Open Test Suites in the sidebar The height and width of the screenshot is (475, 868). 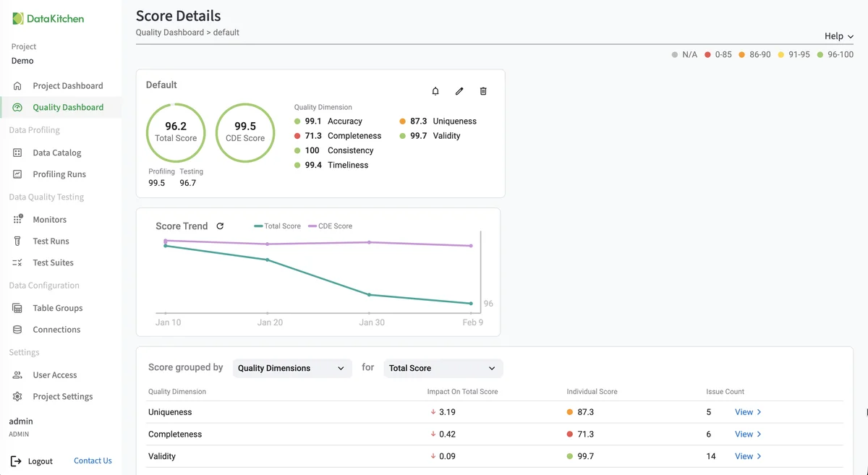[53, 262]
